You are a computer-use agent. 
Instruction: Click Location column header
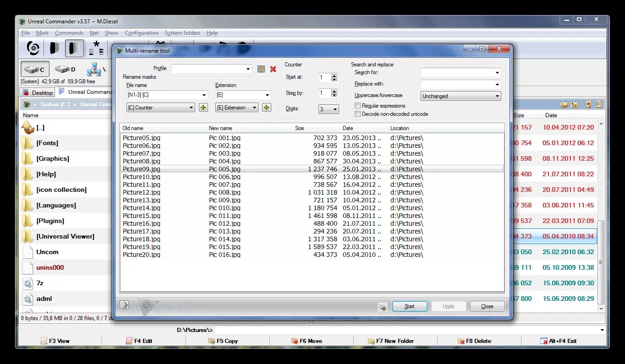pyautogui.click(x=446, y=128)
